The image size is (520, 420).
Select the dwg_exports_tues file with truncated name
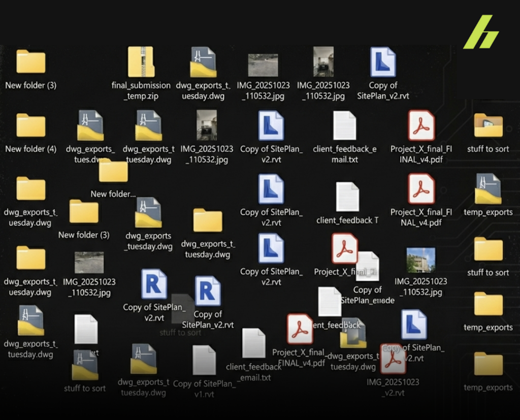coord(90,126)
